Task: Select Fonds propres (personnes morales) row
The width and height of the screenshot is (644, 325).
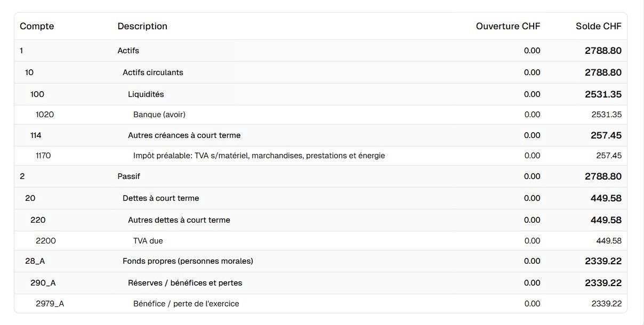Action: pos(188,261)
